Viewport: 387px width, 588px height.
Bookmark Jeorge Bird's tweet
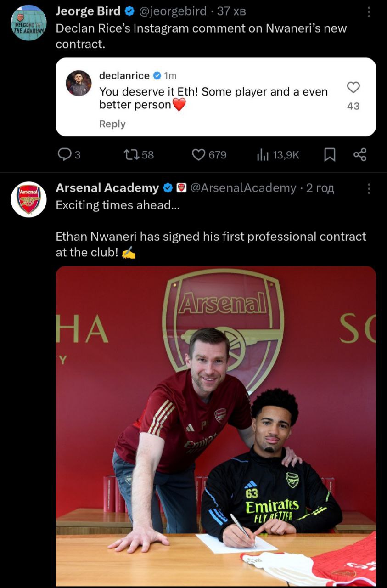click(330, 155)
